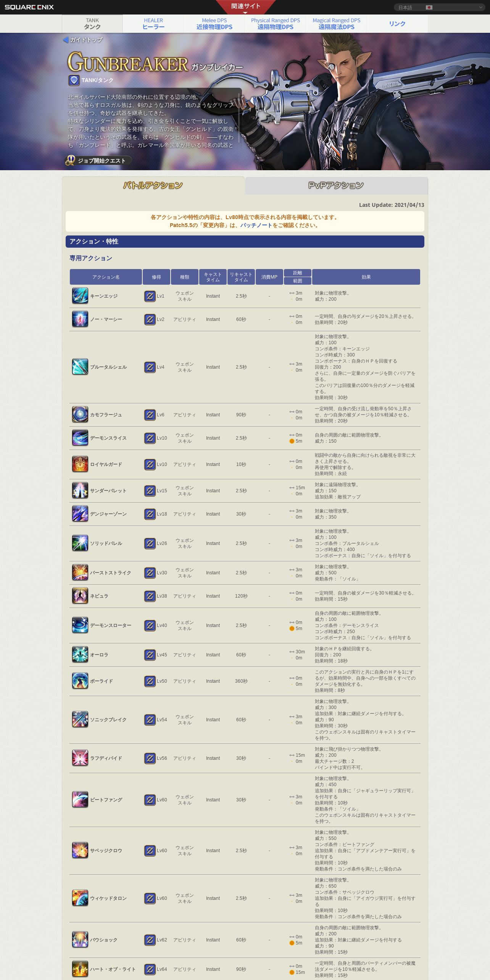
Task: Switch to the バトルアクション tab
Action: click(153, 185)
